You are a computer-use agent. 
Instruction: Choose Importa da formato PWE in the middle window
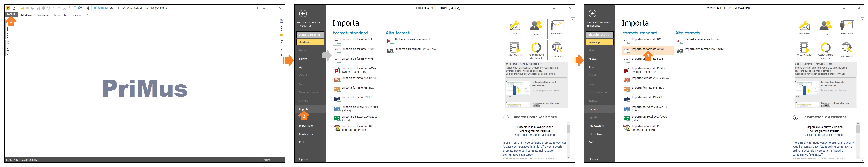(x=354, y=60)
